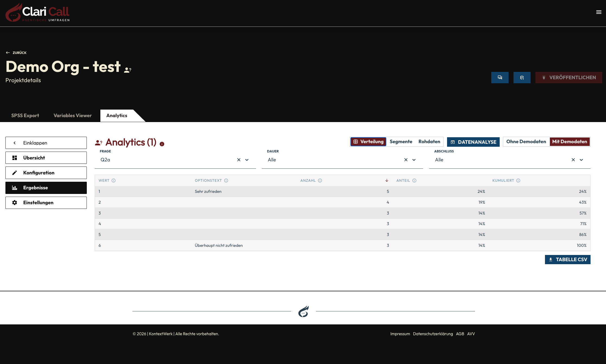Select the Verteilung view toggle
The width and height of the screenshot is (606, 364).
[368, 141]
